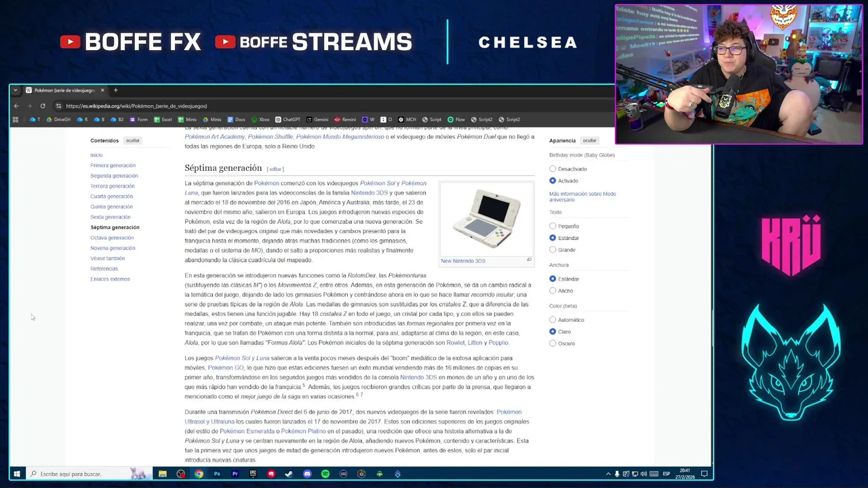868x488 pixels.
Task: Open Premiere Pro from the taskbar
Action: (235, 474)
